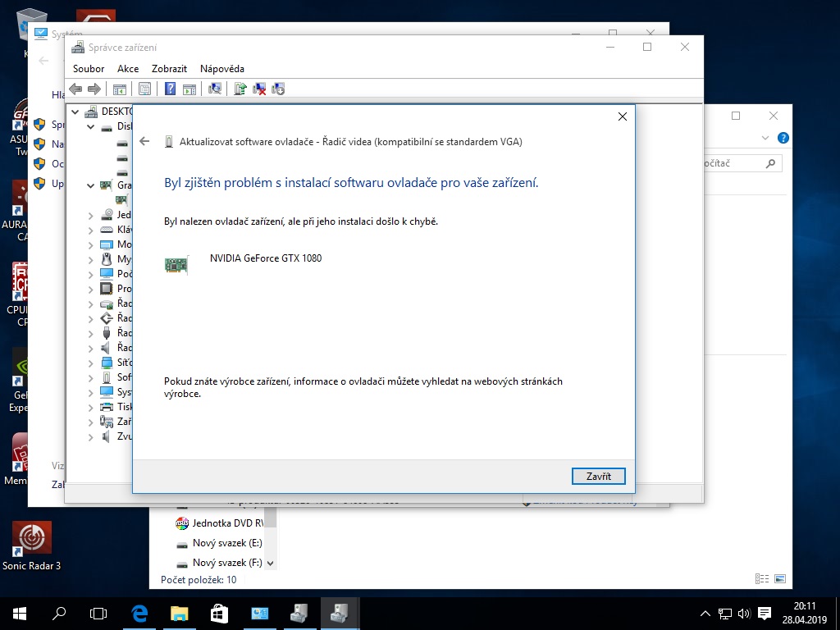Expand the Tisk… print queues tree node
Screen dimensions: 840x630
tap(90, 408)
